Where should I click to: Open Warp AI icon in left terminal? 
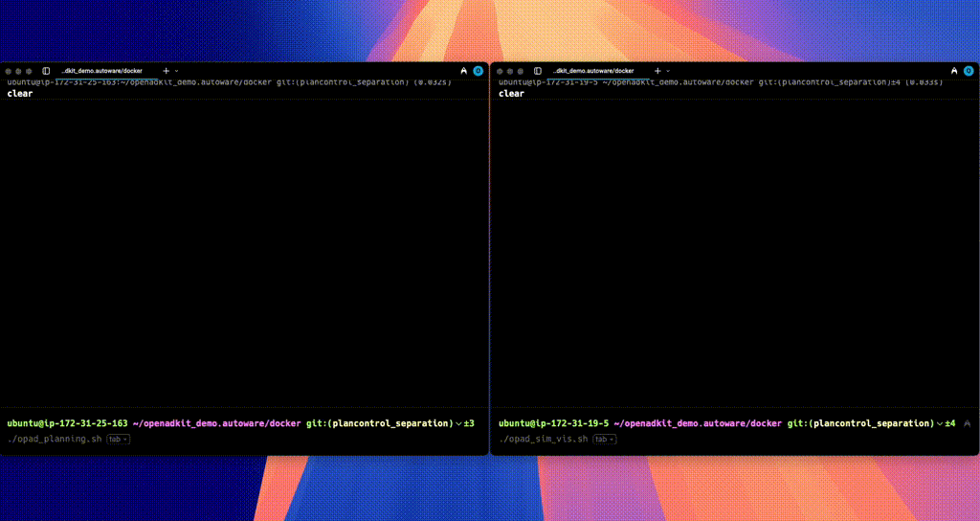(x=464, y=71)
